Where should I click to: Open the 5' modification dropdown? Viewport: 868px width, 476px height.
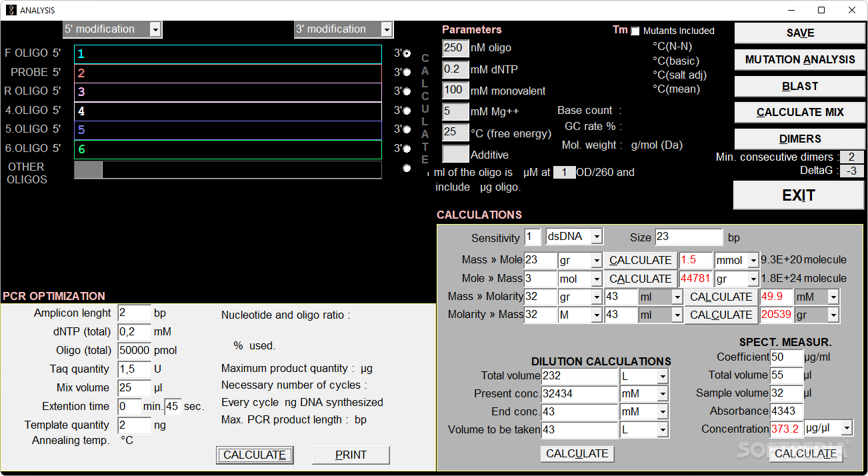[x=155, y=29]
